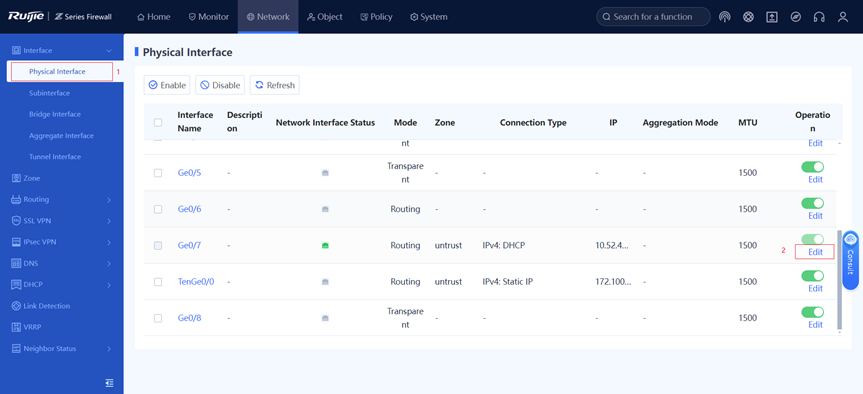863x394 pixels.
Task: Click the compass navigation icon
Action: 795,17
